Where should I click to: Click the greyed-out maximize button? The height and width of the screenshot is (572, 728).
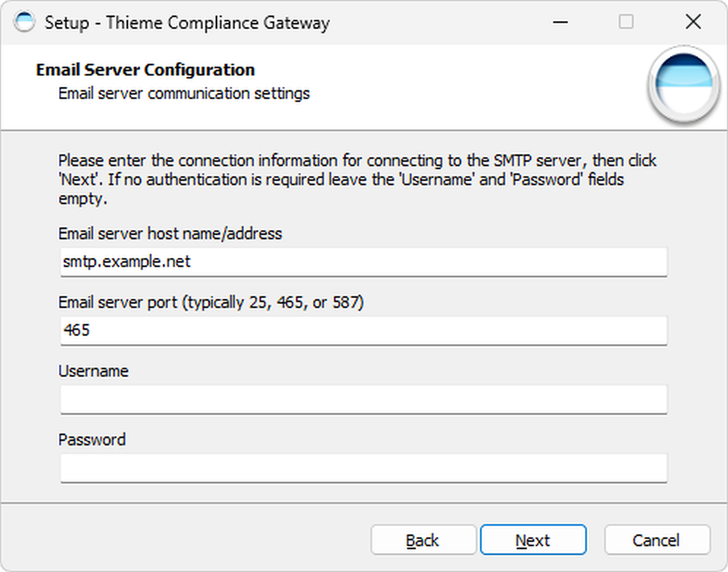[626, 22]
